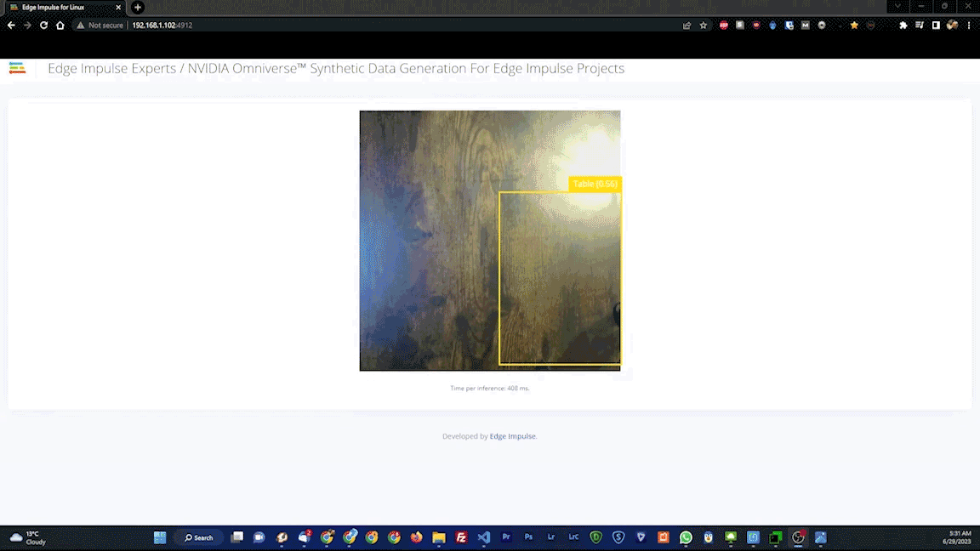Share this page from address bar

(x=687, y=26)
